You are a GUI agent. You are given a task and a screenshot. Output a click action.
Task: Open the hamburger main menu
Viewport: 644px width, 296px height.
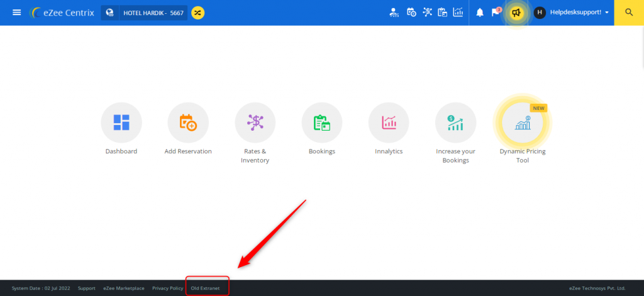pos(16,13)
